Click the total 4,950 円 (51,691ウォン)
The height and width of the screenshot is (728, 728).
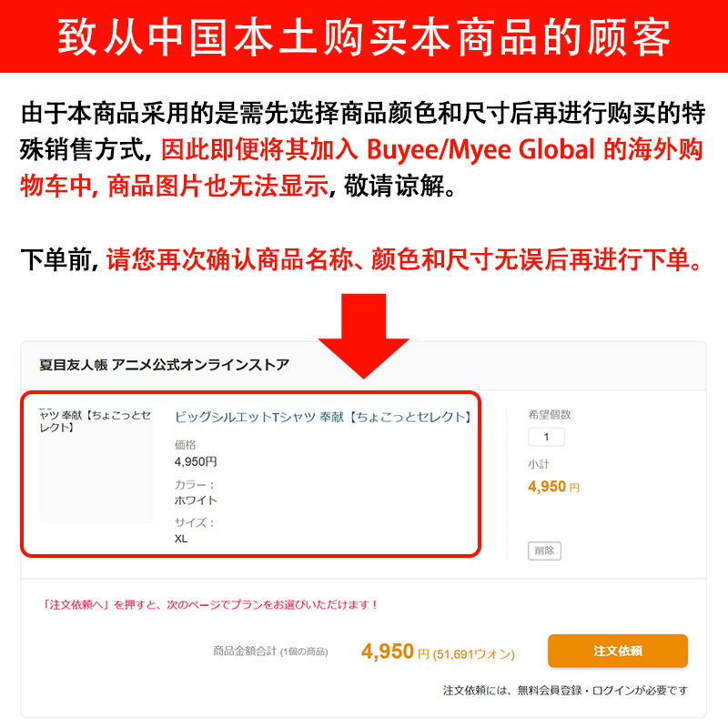click(x=438, y=652)
